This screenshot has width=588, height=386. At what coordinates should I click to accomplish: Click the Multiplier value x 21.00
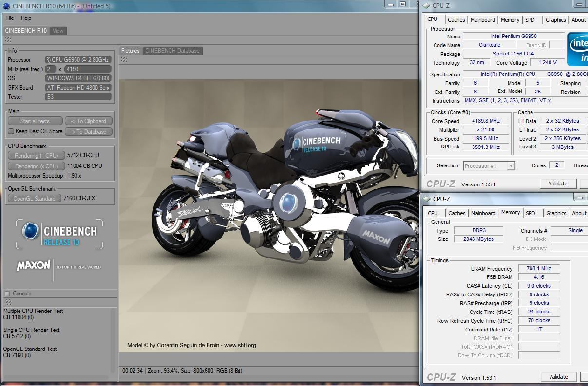pyautogui.click(x=486, y=130)
